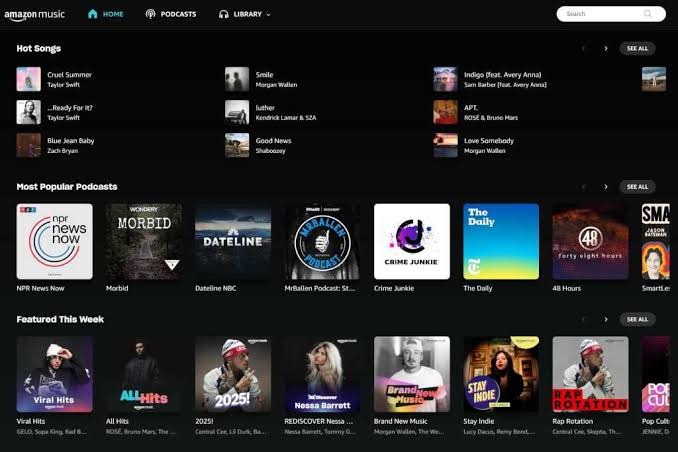Open the Dateline NBC podcast thumbnail
Viewport: 678px width, 452px height.
pyautogui.click(x=232, y=241)
